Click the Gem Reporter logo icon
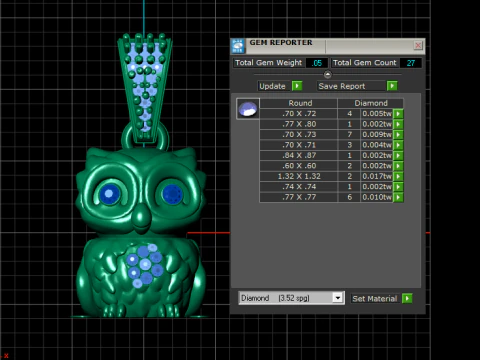Image resolution: width=480 pixels, height=360 pixels. [238, 46]
